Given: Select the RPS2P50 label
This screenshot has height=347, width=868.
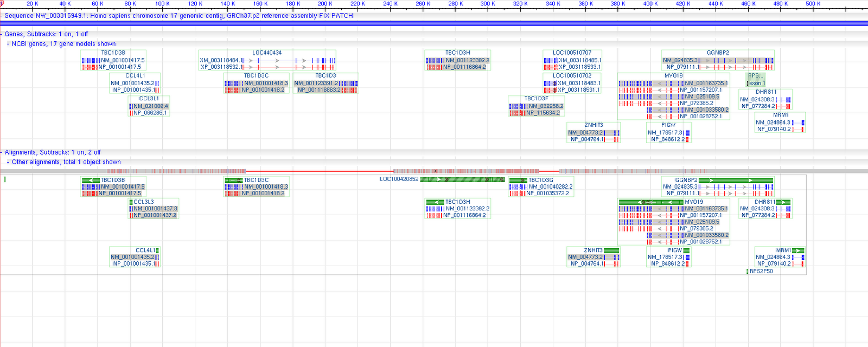Looking at the screenshot, I should (x=761, y=271).
